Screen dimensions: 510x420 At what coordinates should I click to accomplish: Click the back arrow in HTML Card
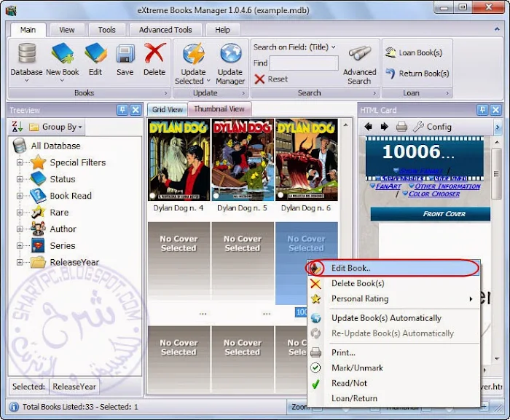coord(369,127)
